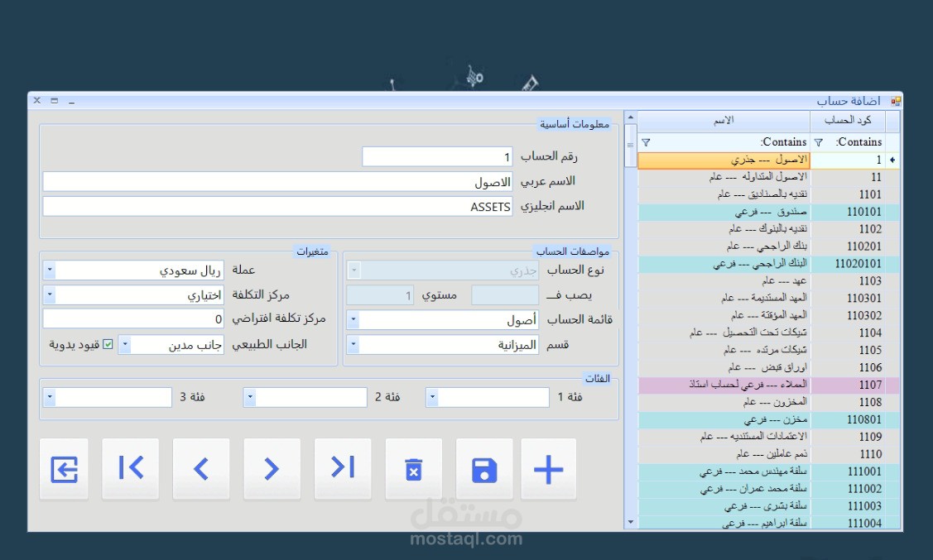Image resolution: width=933 pixels, height=560 pixels.
Task: Go to the previous record arrow
Action: [x=201, y=469]
